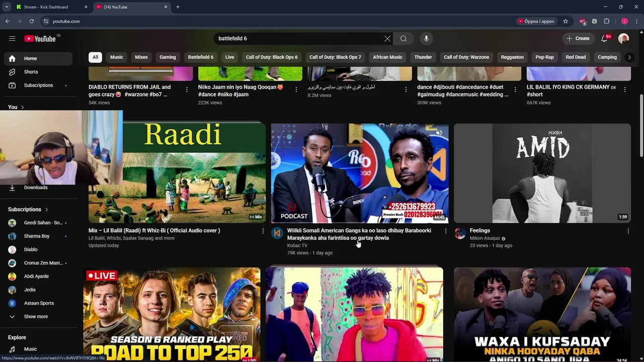Viewport: 644px width, 362px height.
Task: Select the Mixes filter chip
Action: (x=141, y=57)
